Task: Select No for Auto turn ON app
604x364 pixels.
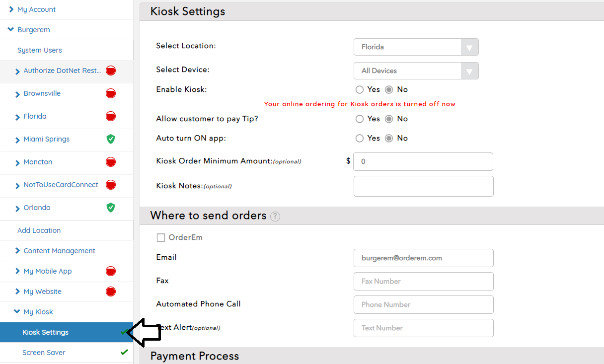Action: 389,139
